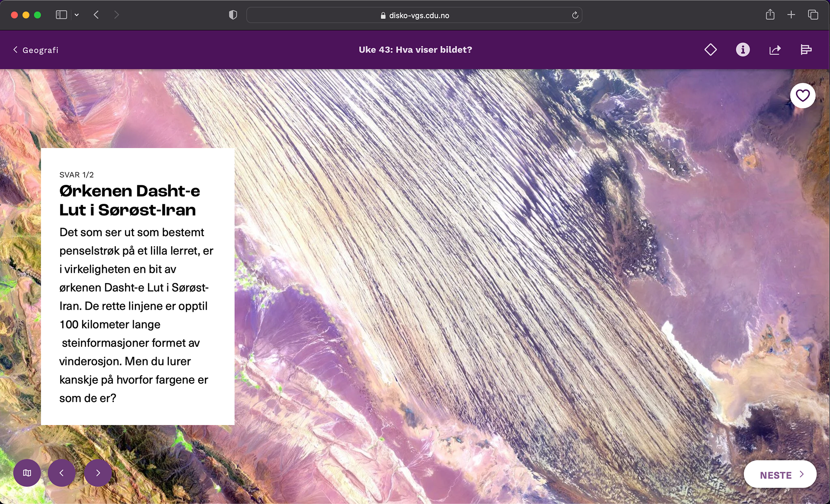Viewport: 830px width, 504px height.
Task: Go to previous slide arrow button
Action: 62,473
